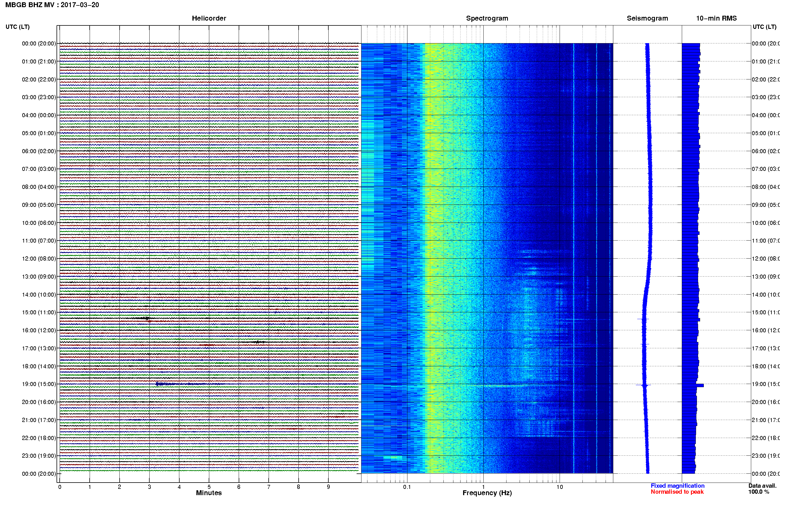This screenshot has height=508, width=812.
Task: Click the 19:00 (15:00) Helicorder time label
Action: click(39, 384)
